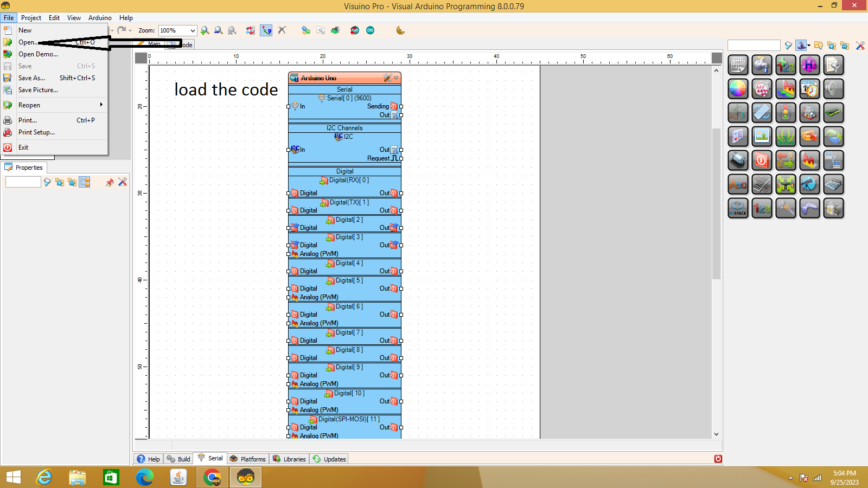Click the component search field in the right panel
The width and height of the screenshot is (868, 488).
(x=753, y=45)
